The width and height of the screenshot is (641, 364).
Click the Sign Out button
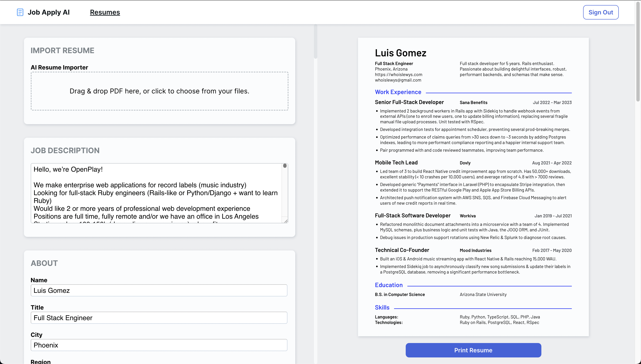(601, 12)
